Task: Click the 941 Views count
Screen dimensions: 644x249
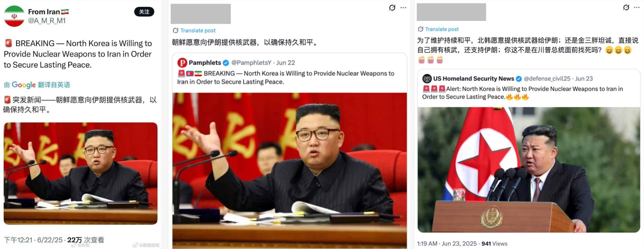Action: 494,243
